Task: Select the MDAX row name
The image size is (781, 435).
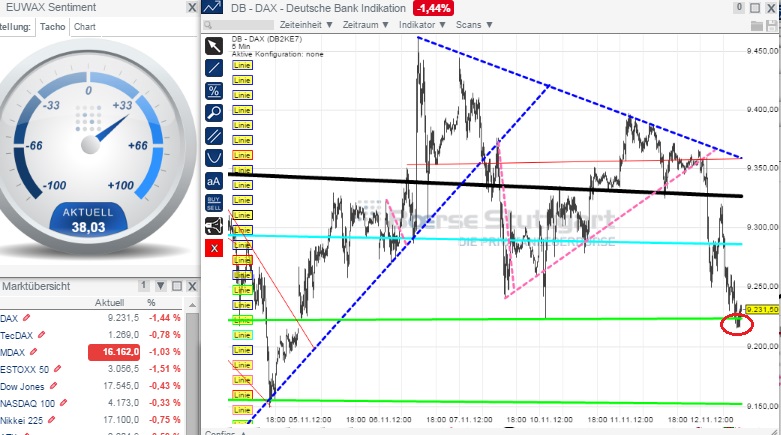Action: pyautogui.click(x=12, y=352)
